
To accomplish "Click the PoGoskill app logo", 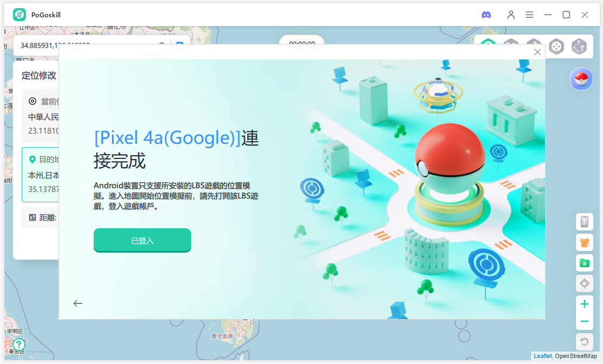I will coord(19,15).
